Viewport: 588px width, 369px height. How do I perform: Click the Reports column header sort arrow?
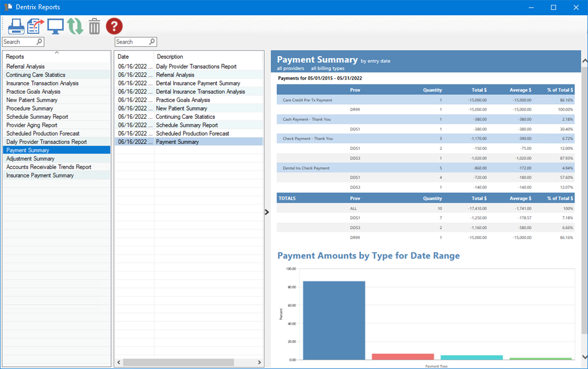[57, 52]
